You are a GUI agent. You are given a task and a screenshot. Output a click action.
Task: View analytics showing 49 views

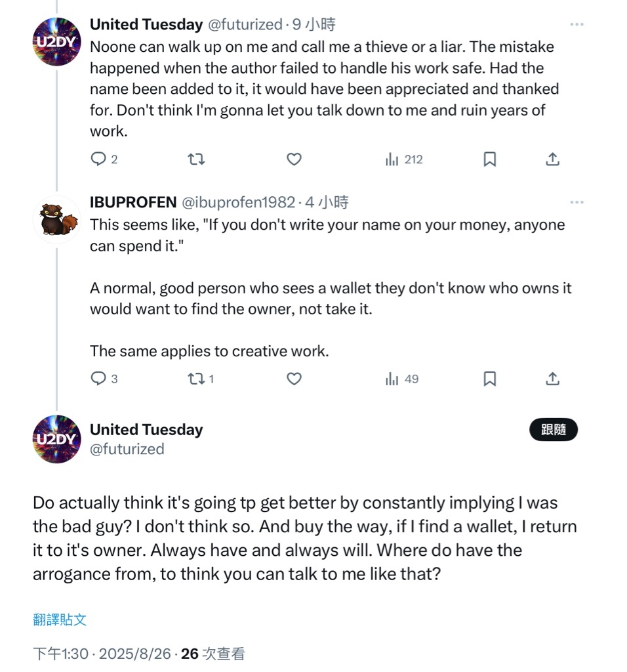pyautogui.click(x=402, y=379)
